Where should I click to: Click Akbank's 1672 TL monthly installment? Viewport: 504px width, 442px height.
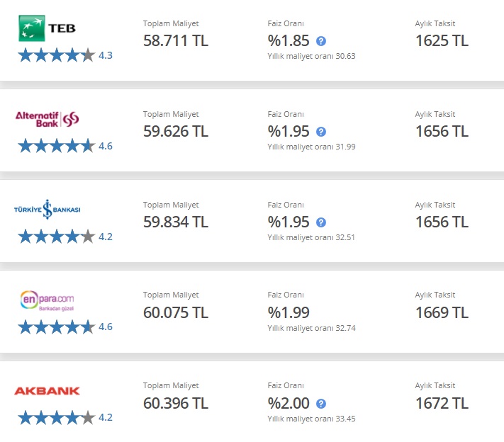[442, 404]
